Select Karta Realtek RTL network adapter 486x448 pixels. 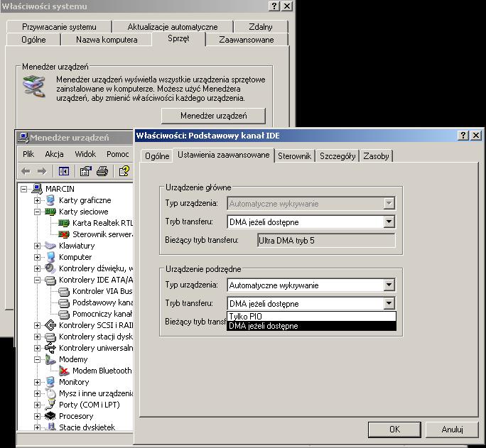(x=96, y=223)
